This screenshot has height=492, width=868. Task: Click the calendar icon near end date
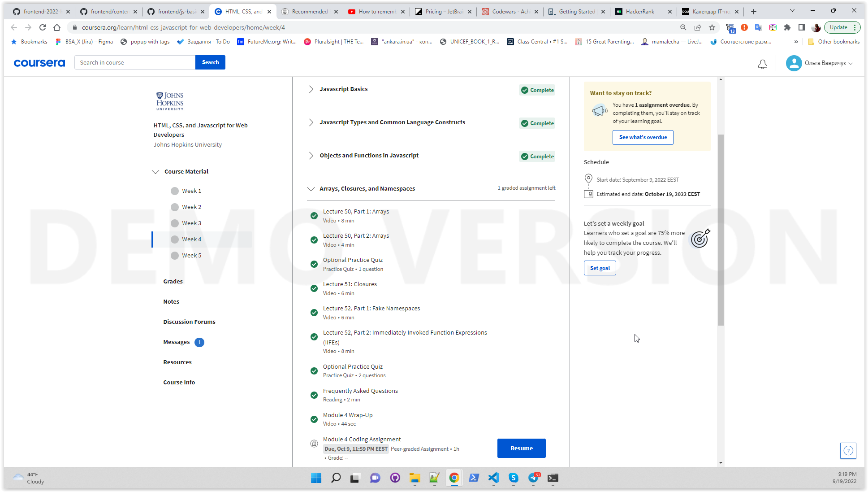589,193
